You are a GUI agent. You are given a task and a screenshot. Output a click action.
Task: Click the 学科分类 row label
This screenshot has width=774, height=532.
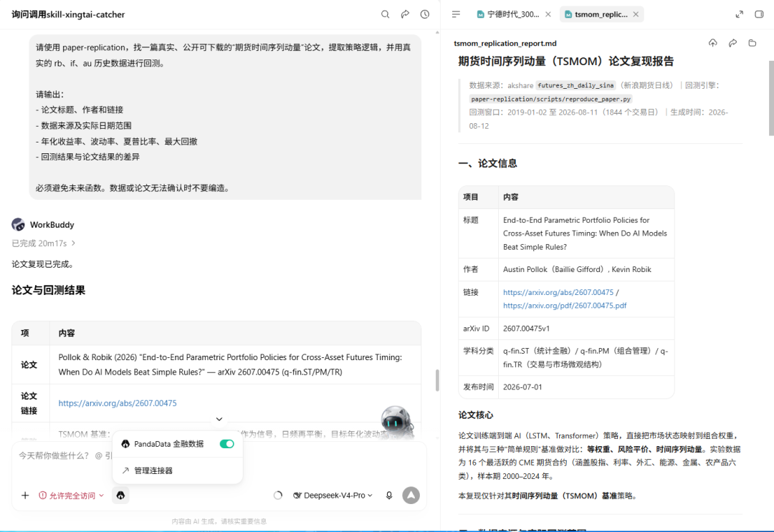click(478, 351)
